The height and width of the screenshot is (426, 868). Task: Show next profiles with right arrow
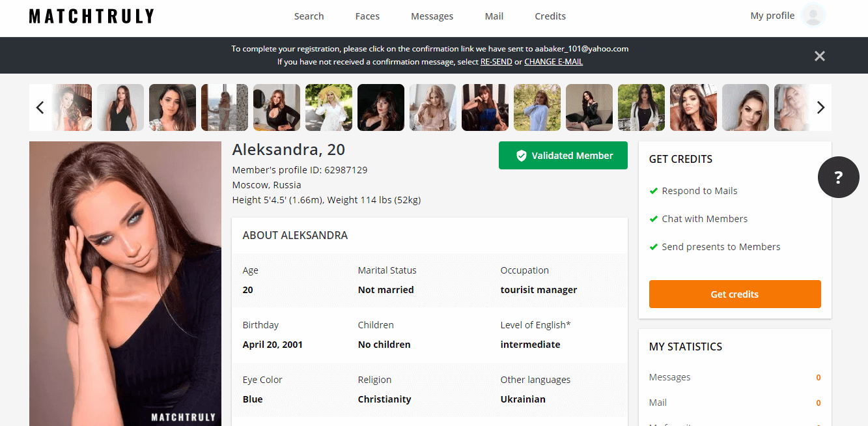pyautogui.click(x=820, y=107)
